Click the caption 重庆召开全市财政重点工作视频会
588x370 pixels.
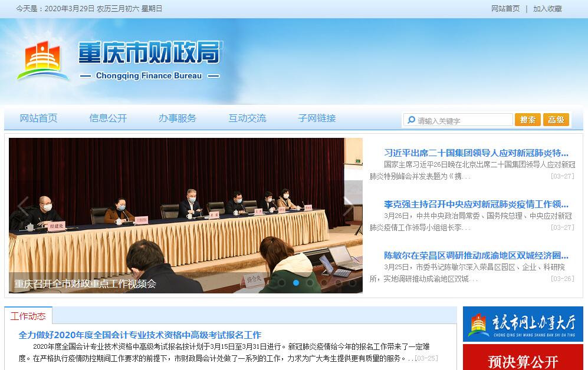[85, 283]
